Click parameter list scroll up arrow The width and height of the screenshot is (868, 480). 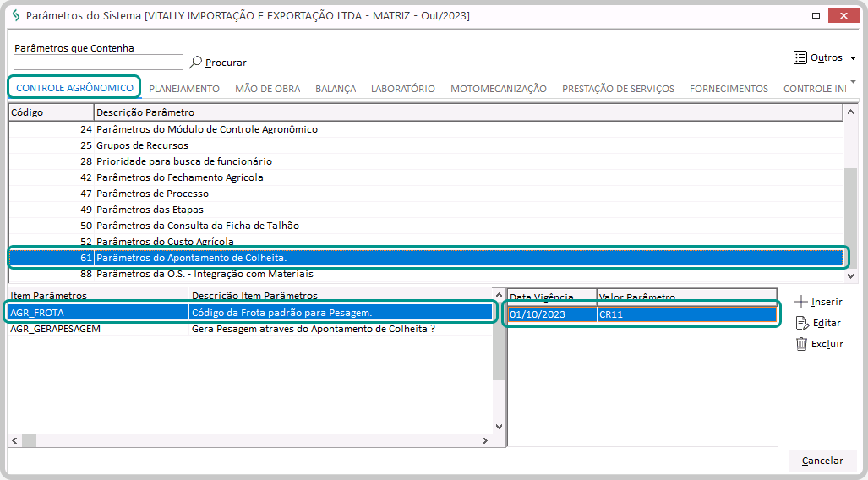tap(850, 112)
